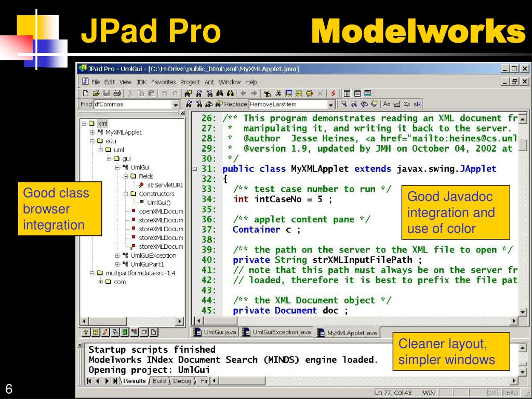Screen dimensions: 532x399
Task: Select the UmlGui() constructor in the tree
Action: coord(159,203)
